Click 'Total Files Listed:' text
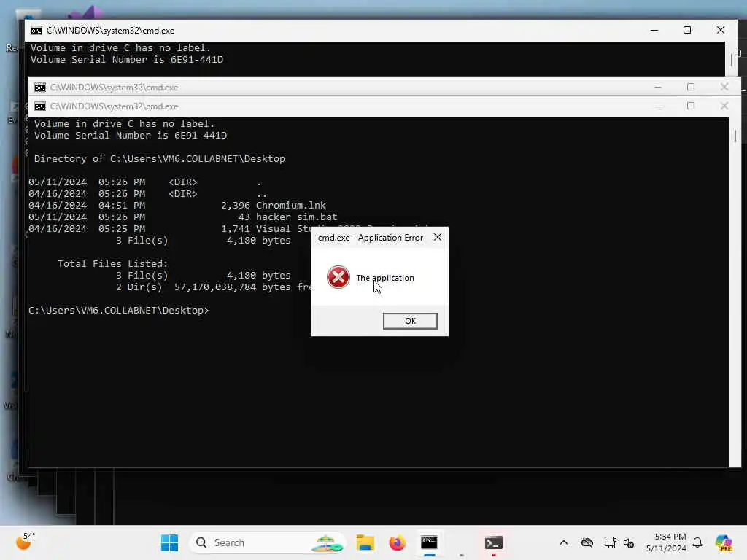This screenshot has width=747, height=560. [x=113, y=264]
